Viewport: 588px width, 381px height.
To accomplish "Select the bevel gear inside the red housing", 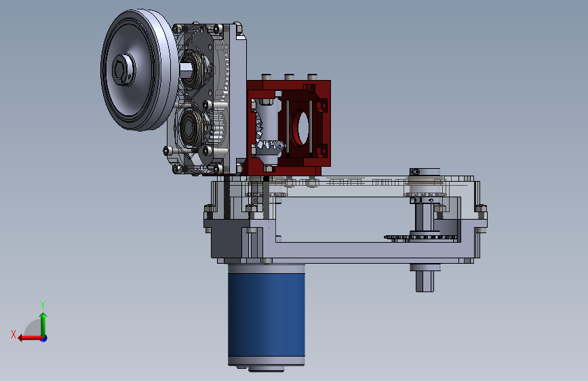I will [269, 146].
